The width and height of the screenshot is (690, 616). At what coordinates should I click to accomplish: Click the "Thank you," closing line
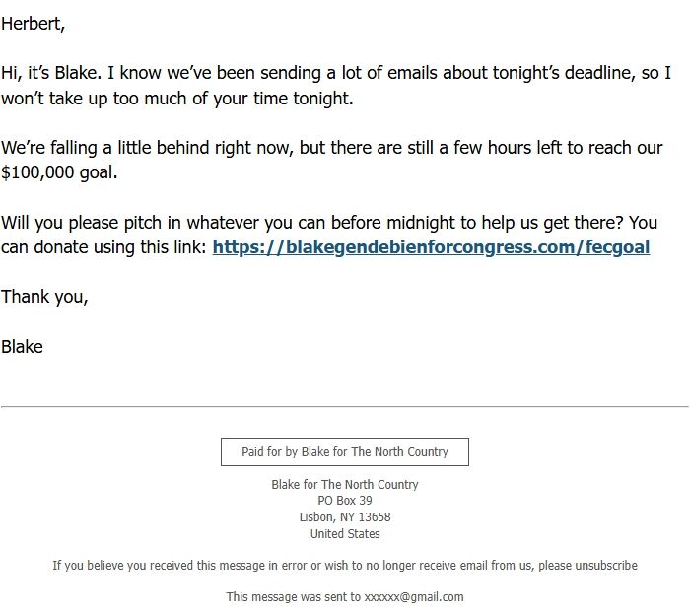point(44,296)
